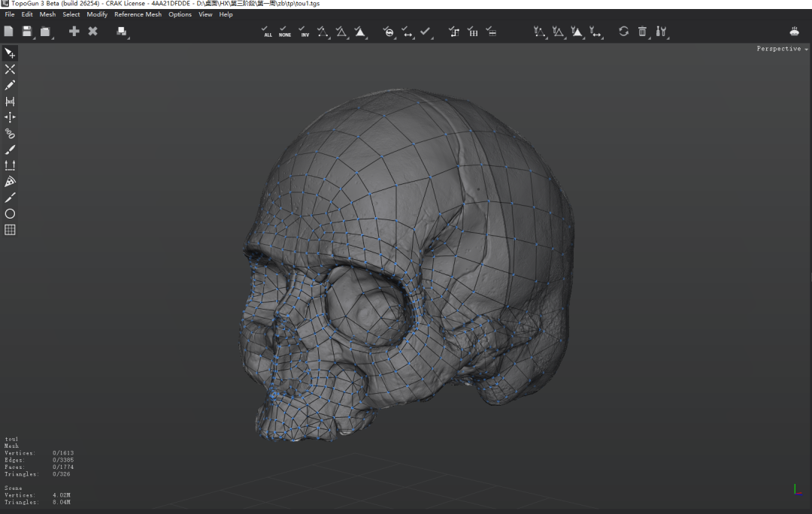
Task: Click the Select NONE checkmark button
Action: 285,31
